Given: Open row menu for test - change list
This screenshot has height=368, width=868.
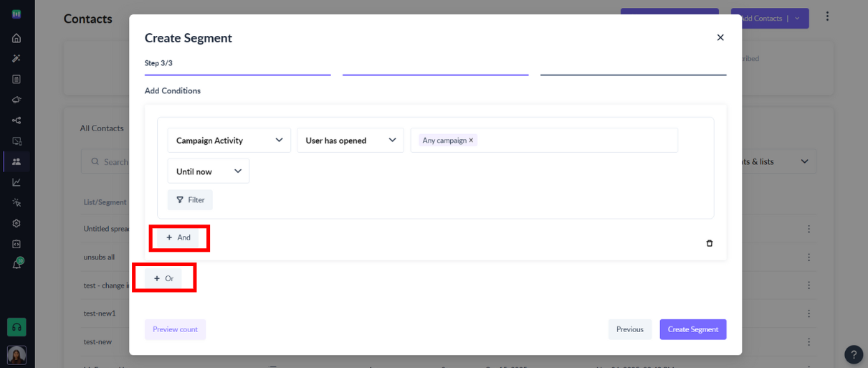Looking at the screenshot, I should click(809, 286).
